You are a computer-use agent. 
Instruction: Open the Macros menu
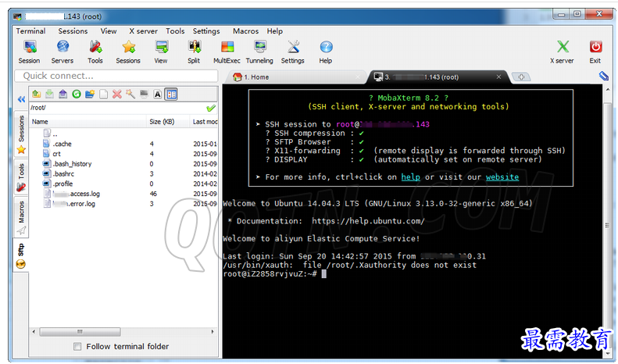[245, 31]
